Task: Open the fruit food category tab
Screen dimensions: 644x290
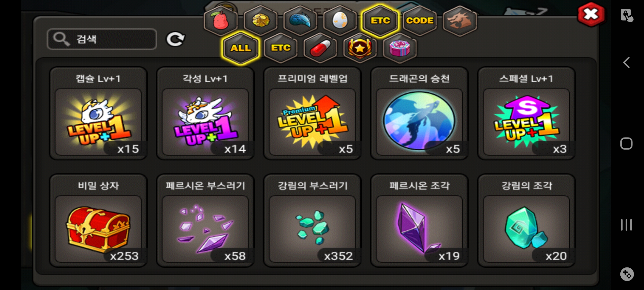Action: (x=221, y=21)
